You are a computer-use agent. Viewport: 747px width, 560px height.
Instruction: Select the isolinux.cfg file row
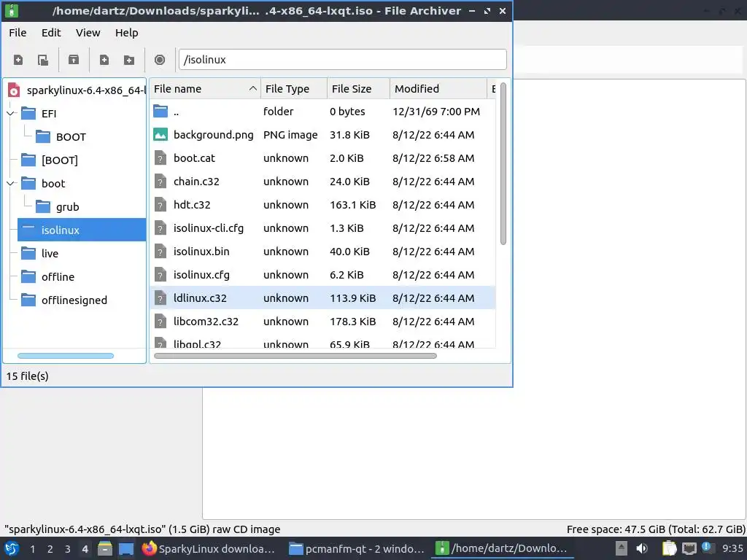(322, 275)
